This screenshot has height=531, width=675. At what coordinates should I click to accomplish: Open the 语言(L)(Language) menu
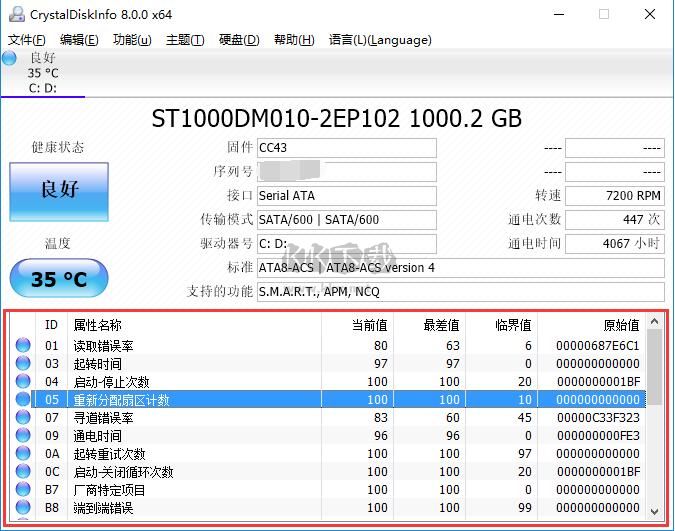tap(380, 40)
